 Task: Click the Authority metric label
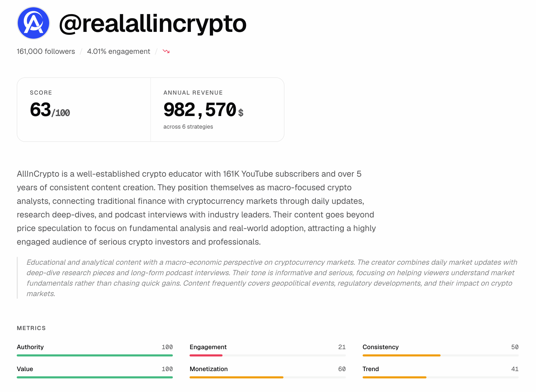click(x=30, y=347)
